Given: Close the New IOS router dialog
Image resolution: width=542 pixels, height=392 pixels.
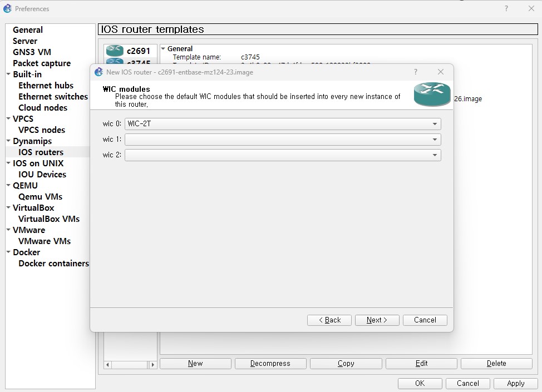Looking at the screenshot, I should click(x=440, y=72).
